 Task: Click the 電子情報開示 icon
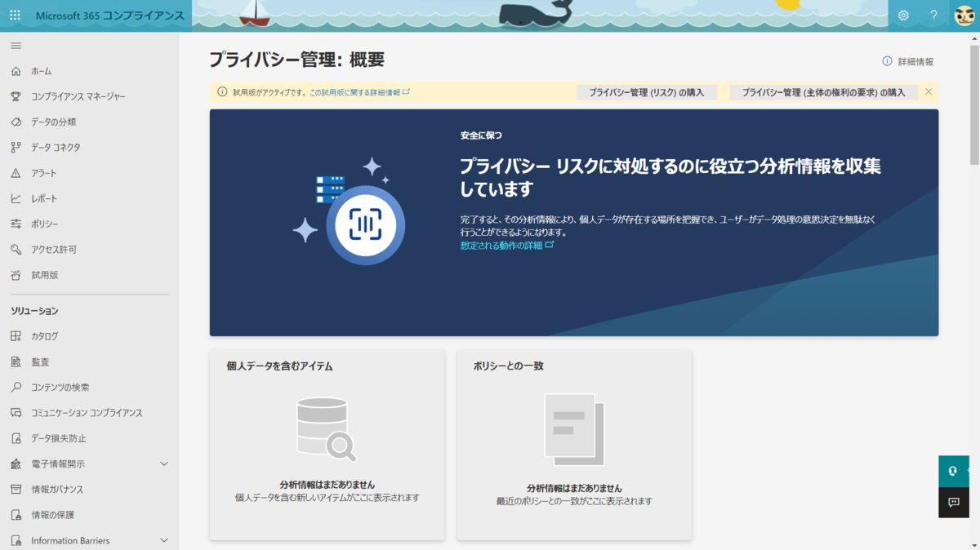pos(16,464)
